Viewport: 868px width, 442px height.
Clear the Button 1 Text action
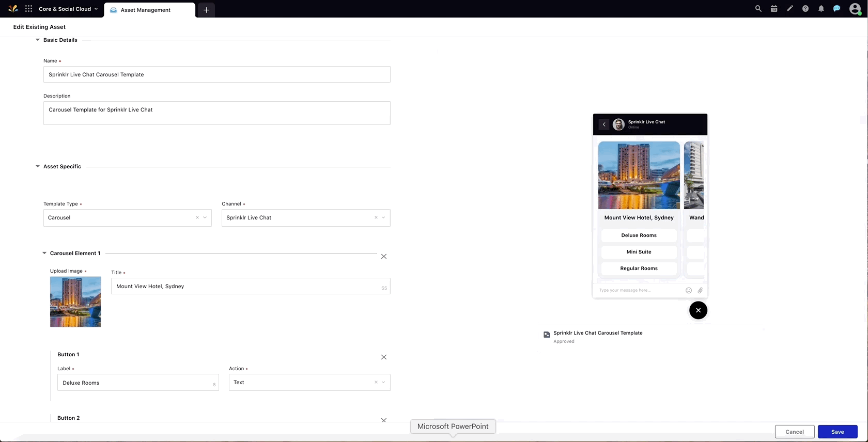click(x=376, y=382)
